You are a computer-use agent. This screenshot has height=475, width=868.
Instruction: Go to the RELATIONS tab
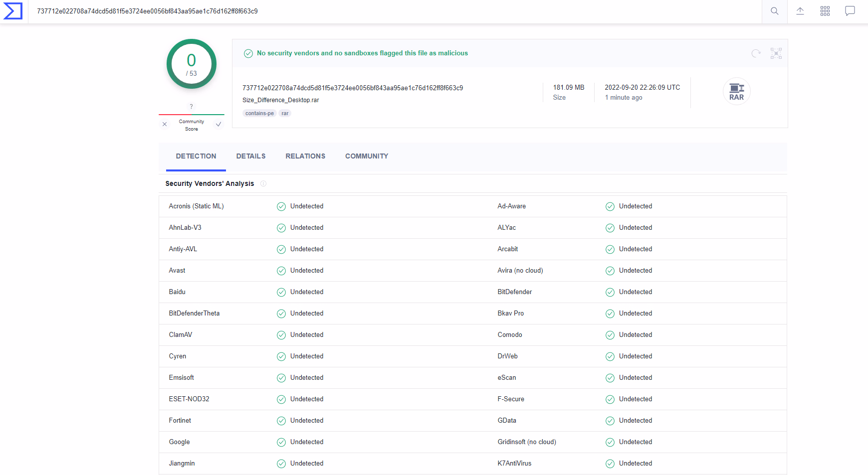click(305, 156)
